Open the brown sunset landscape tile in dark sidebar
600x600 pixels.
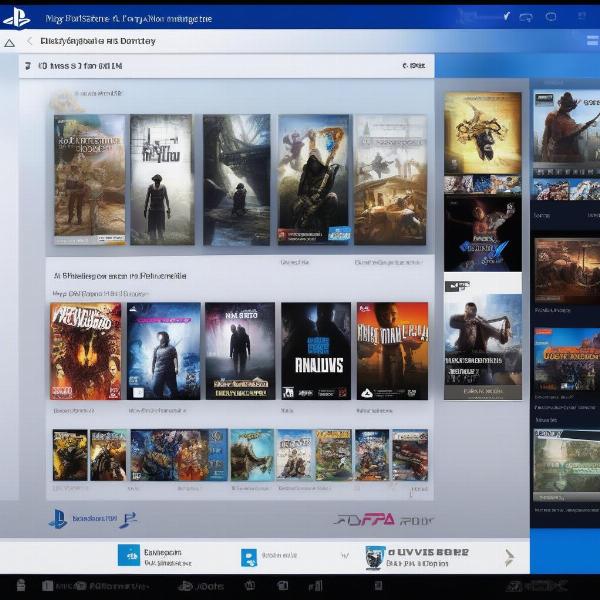point(567,271)
